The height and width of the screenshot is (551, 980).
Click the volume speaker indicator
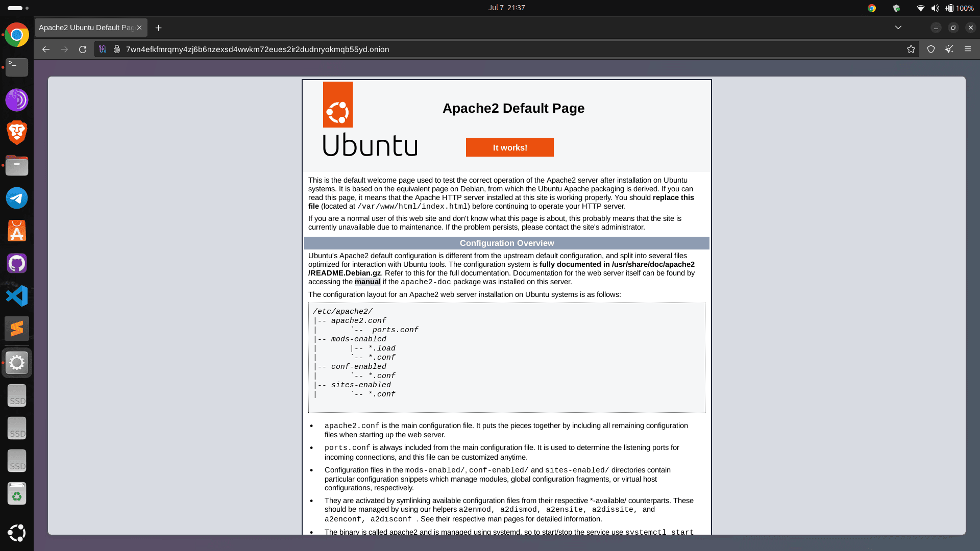pos(935,8)
